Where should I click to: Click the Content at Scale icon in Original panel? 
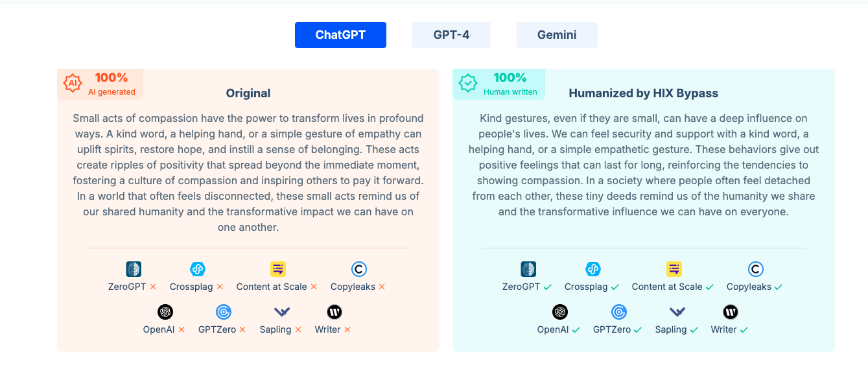[278, 269]
